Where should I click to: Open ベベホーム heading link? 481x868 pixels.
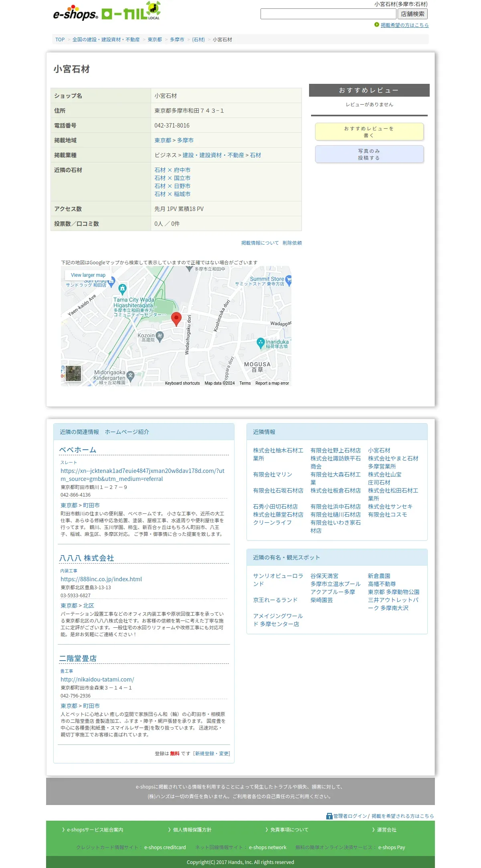click(78, 450)
